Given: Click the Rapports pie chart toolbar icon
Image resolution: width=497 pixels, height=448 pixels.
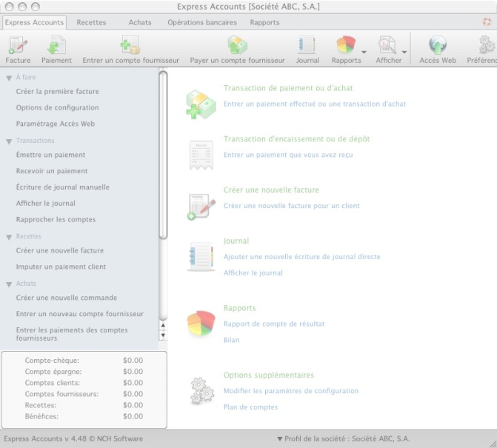Looking at the screenshot, I should tap(345, 46).
